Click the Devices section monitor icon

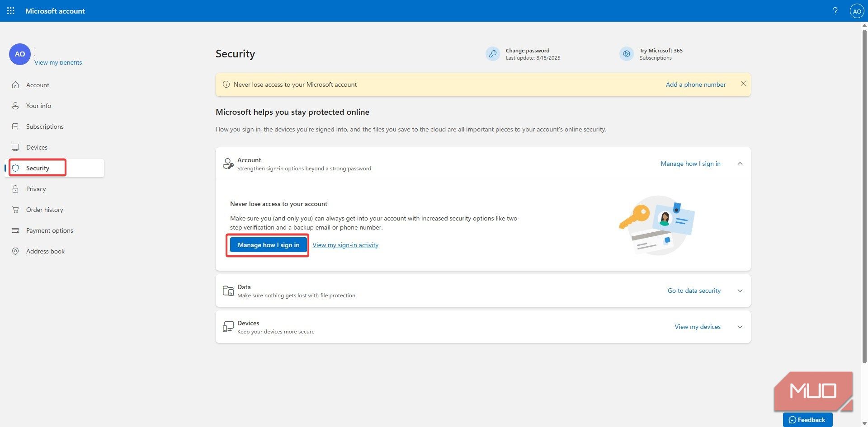228,327
